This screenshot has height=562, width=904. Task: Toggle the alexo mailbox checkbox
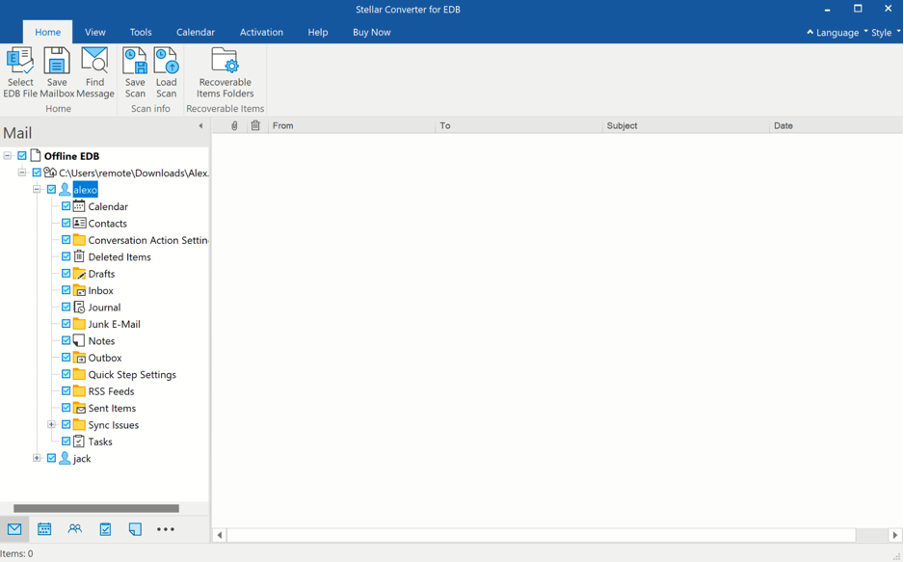(x=51, y=189)
